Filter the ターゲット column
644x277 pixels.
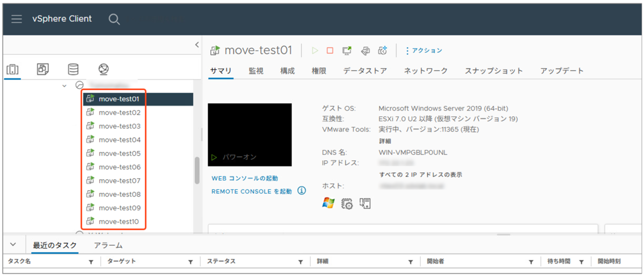coord(191,262)
